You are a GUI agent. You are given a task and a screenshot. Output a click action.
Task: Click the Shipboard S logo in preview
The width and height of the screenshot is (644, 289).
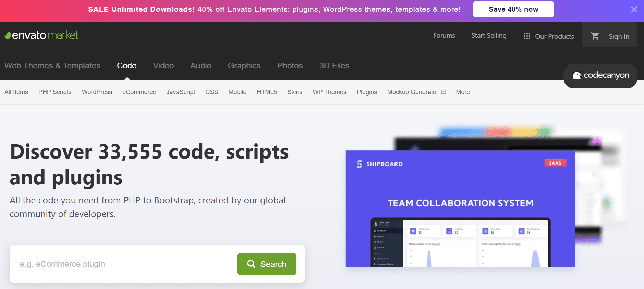[x=359, y=164]
